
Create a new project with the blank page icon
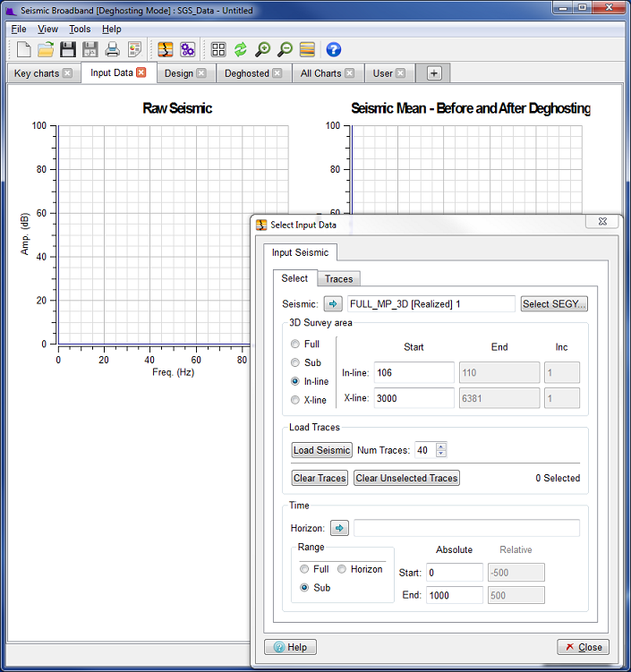pyautogui.click(x=23, y=49)
